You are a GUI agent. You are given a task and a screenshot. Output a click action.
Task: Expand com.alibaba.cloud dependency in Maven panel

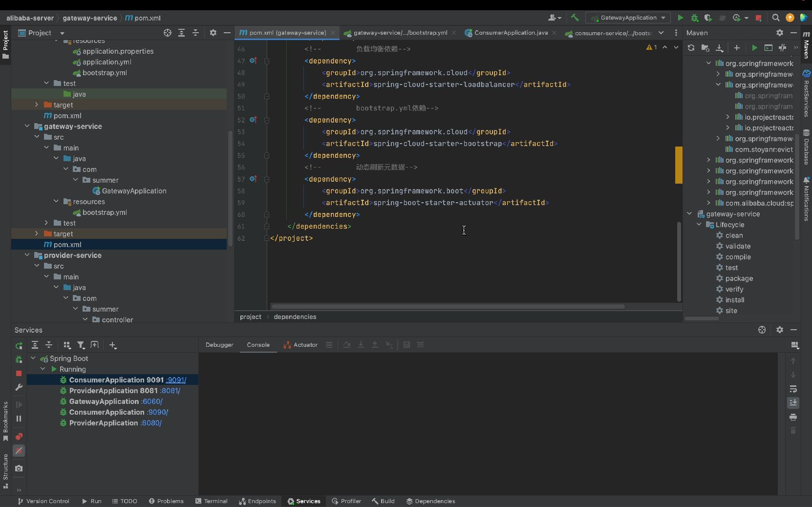708,203
